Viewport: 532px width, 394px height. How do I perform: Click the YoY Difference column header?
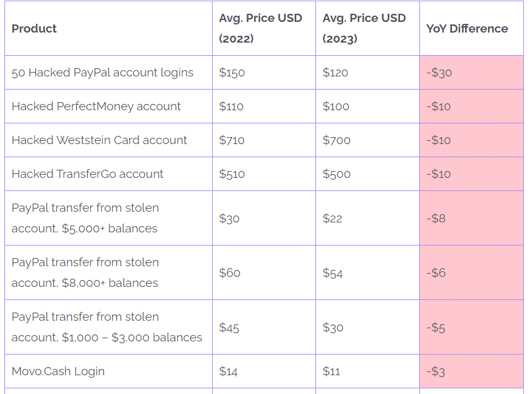(467, 29)
